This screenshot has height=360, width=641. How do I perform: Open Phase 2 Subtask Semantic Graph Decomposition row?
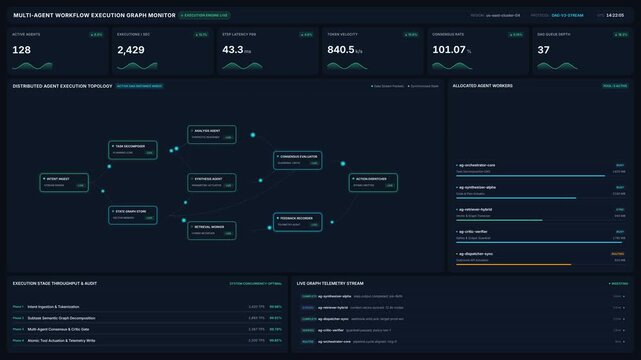pos(147,318)
